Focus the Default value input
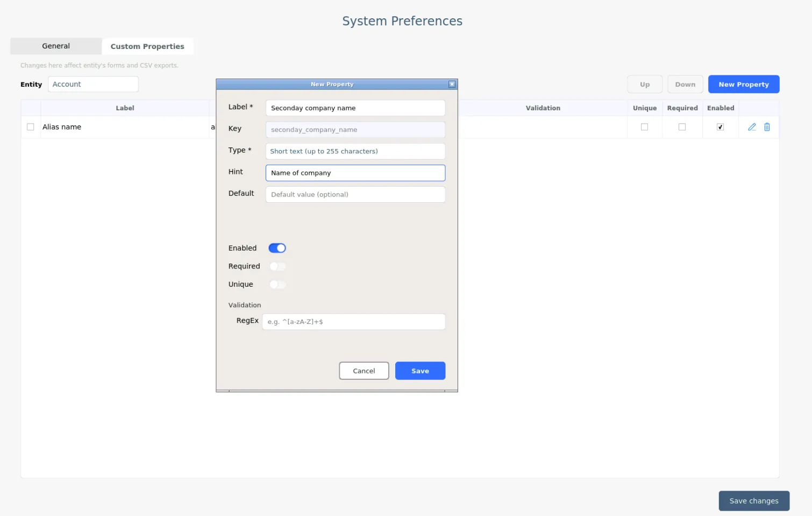Image resolution: width=812 pixels, height=516 pixels. pyautogui.click(x=355, y=194)
